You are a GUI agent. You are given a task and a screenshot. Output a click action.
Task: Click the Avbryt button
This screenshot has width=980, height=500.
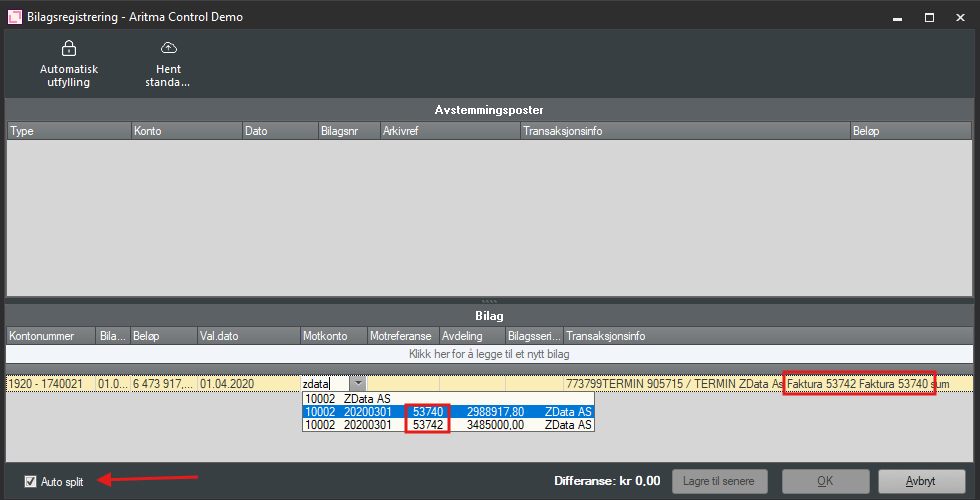click(921, 481)
